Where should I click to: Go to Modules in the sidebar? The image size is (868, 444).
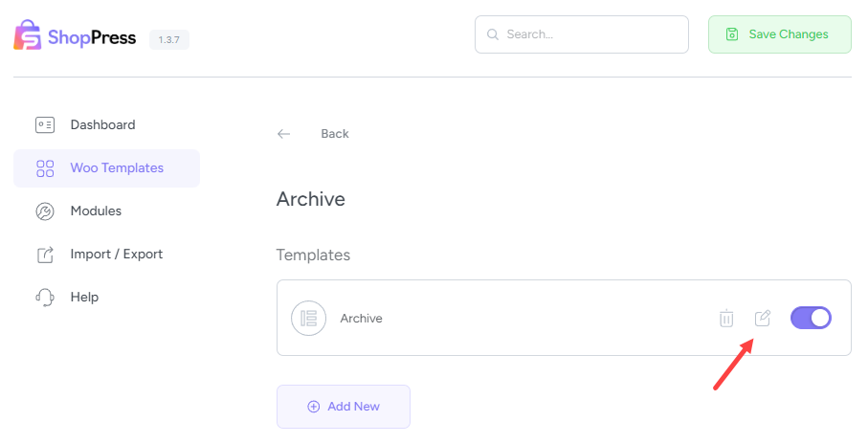tap(96, 211)
